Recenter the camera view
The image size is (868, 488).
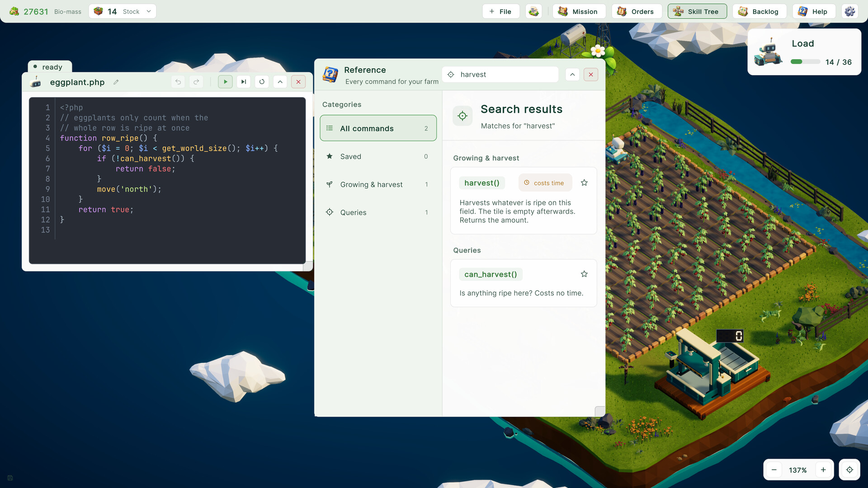(849, 470)
